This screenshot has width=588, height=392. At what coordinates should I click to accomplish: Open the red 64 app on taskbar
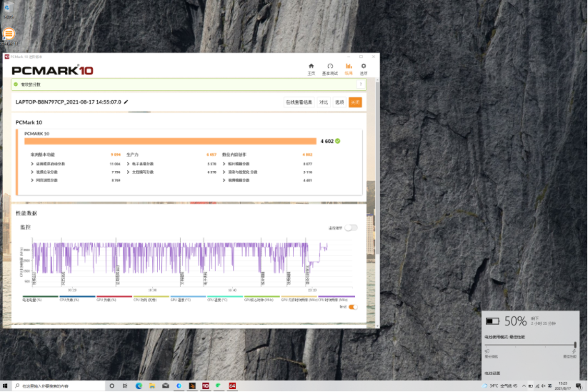[x=232, y=386]
